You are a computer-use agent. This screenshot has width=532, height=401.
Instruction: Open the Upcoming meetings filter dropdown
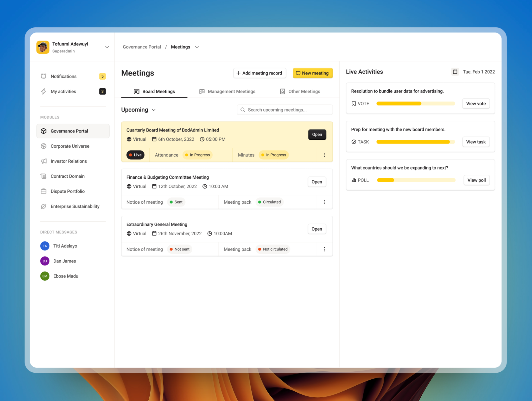[x=154, y=110]
